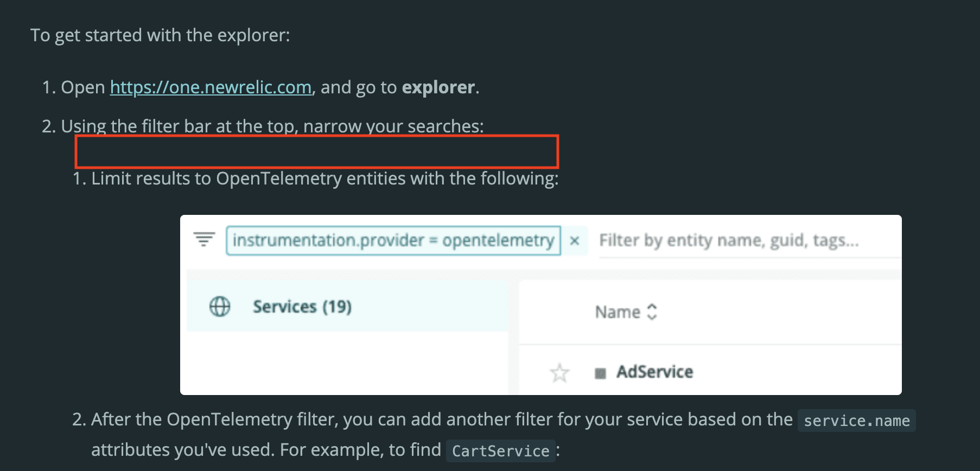Image resolution: width=980 pixels, height=471 pixels.
Task: Click the filter lines icon
Action: click(x=204, y=239)
